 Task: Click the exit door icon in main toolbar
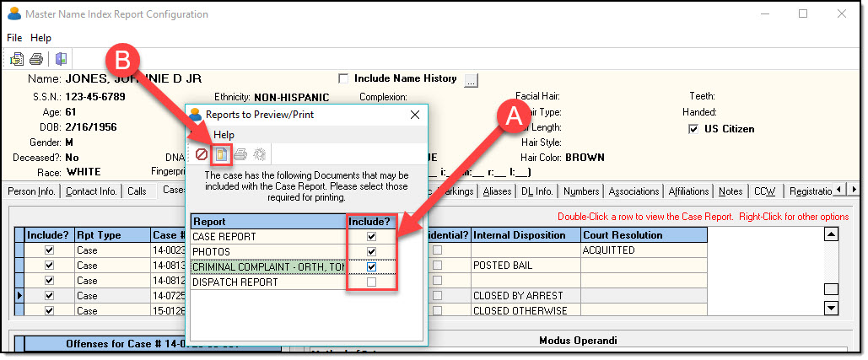[61, 59]
